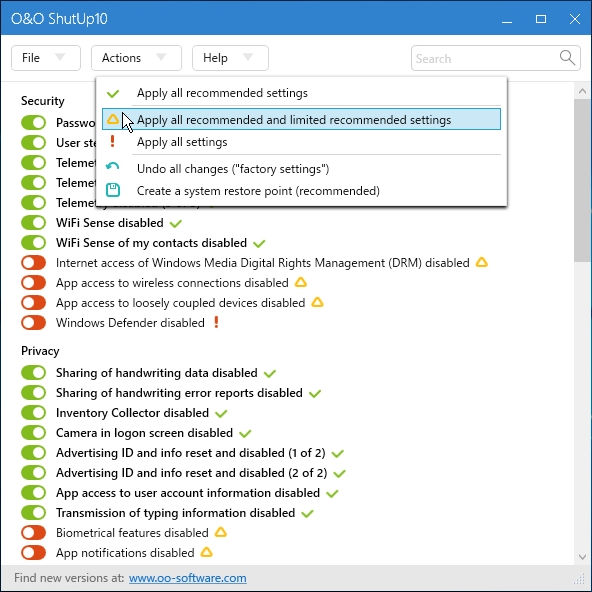592x592 pixels.
Task: Click the save disk icon for system restore point
Action: 113,190
